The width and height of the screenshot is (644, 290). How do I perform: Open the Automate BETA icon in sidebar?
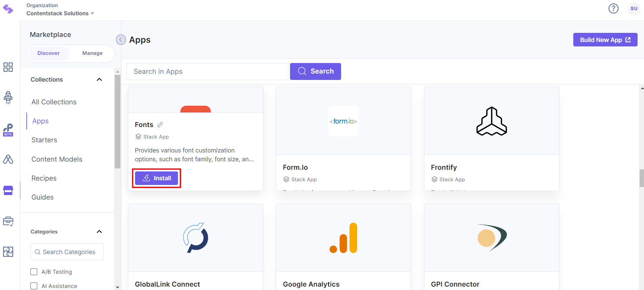pyautogui.click(x=8, y=130)
